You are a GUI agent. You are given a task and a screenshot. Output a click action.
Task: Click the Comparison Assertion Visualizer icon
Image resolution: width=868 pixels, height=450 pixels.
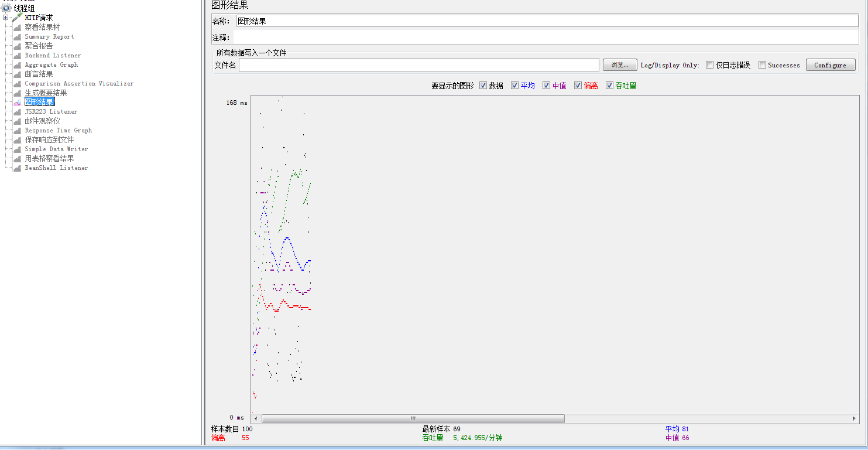[18, 84]
